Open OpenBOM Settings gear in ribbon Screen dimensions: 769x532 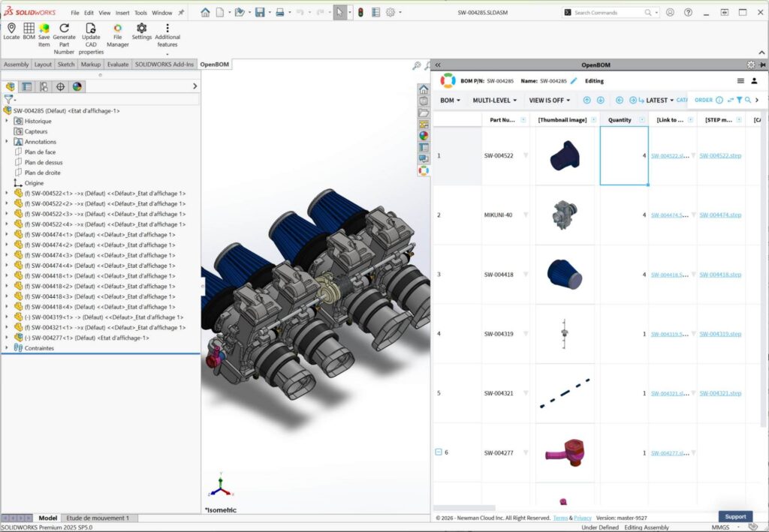(x=141, y=29)
